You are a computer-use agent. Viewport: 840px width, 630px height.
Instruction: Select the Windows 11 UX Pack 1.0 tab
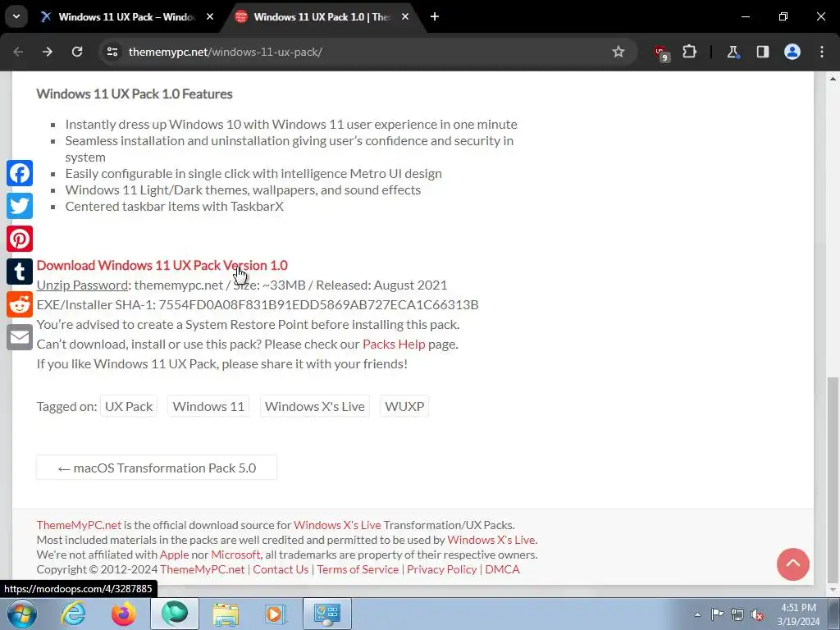(x=322, y=16)
